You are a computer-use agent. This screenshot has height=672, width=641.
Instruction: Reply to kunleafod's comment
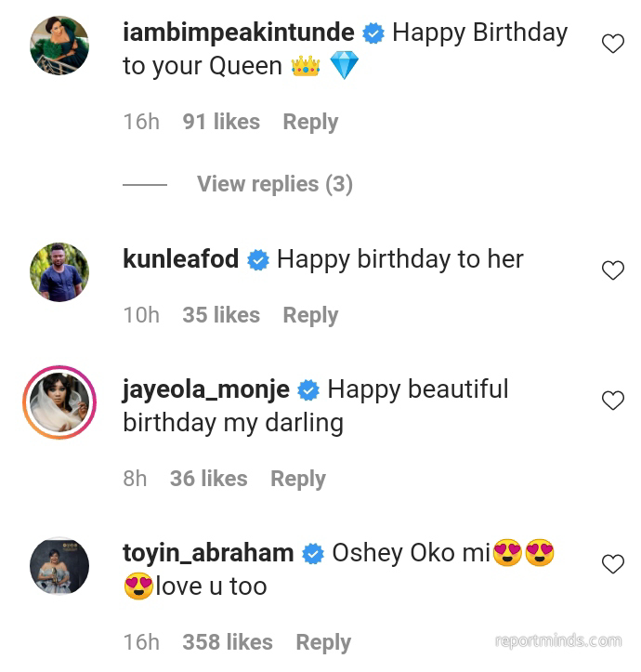[x=310, y=315]
